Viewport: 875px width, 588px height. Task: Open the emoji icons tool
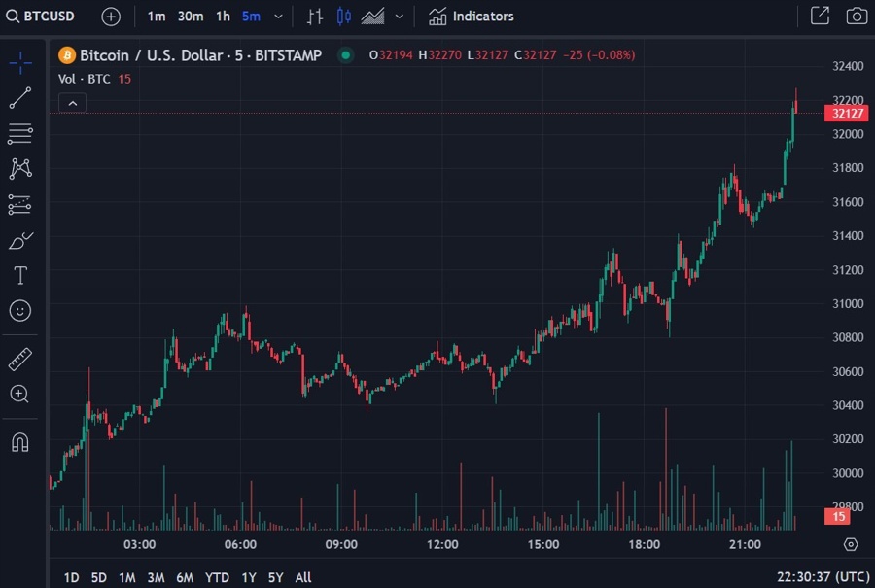tap(20, 311)
